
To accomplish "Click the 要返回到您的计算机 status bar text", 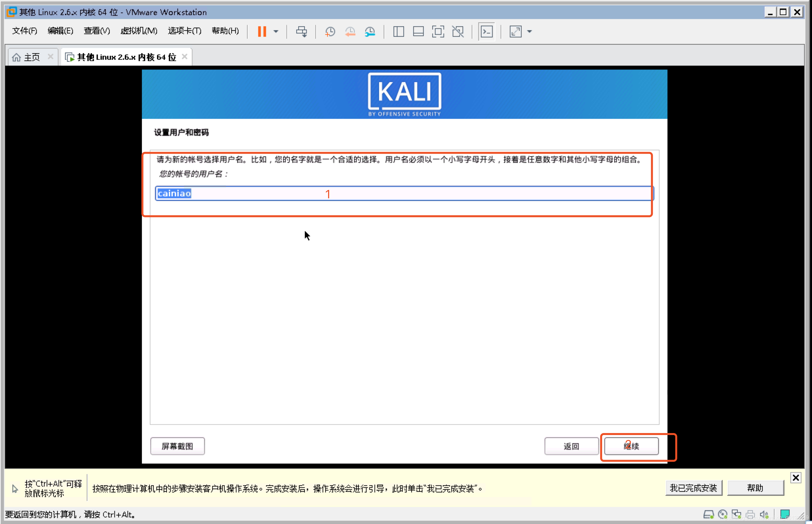I will 70,514.
